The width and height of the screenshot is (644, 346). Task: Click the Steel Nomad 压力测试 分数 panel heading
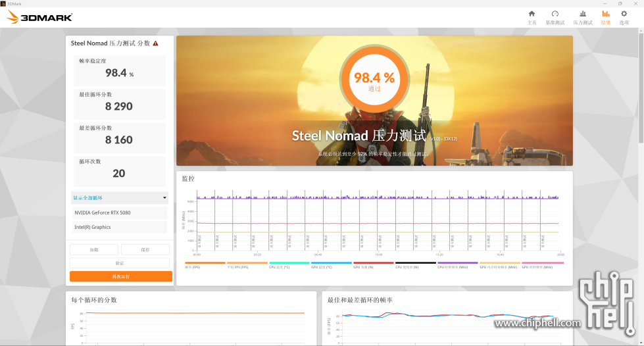[x=110, y=43]
